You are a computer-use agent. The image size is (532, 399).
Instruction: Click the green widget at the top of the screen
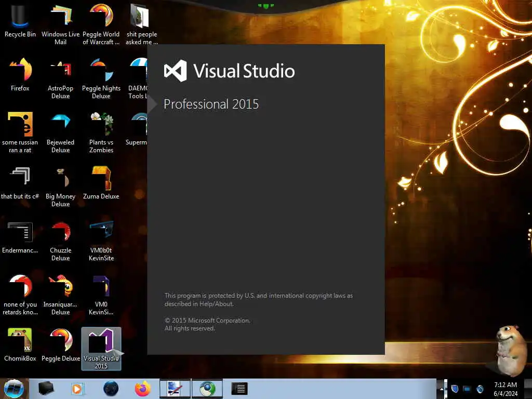tap(265, 6)
